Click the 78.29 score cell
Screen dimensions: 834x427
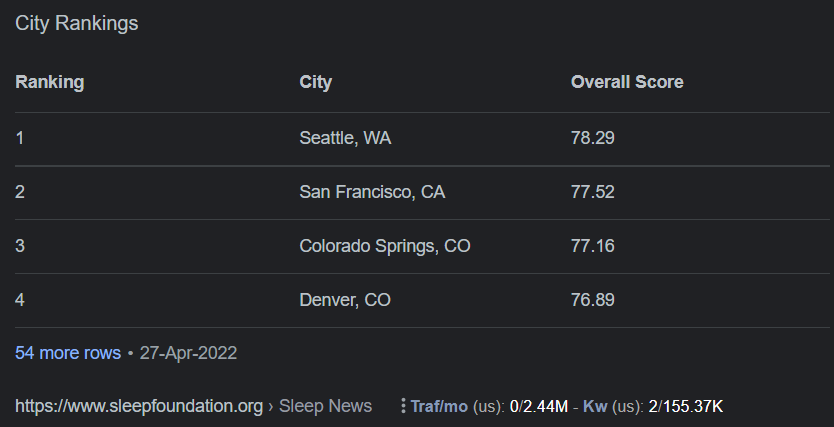[593, 138]
